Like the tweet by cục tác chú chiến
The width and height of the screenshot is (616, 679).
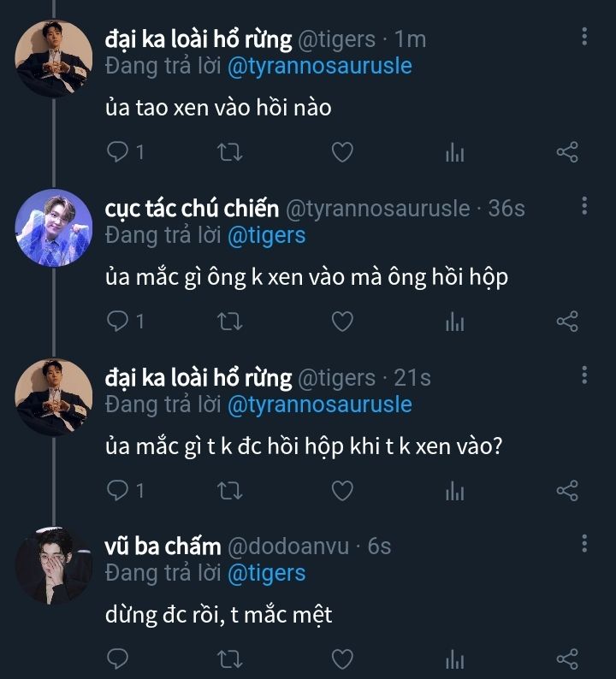coord(342,322)
